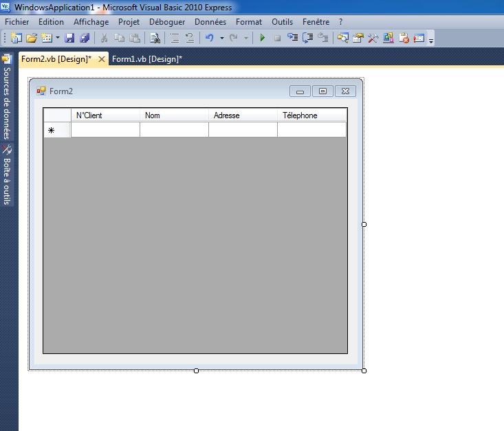Viewport: 504px width, 431px height.
Task: Click the Form2 bottom-right corner resize handle
Action: (x=364, y=371)
